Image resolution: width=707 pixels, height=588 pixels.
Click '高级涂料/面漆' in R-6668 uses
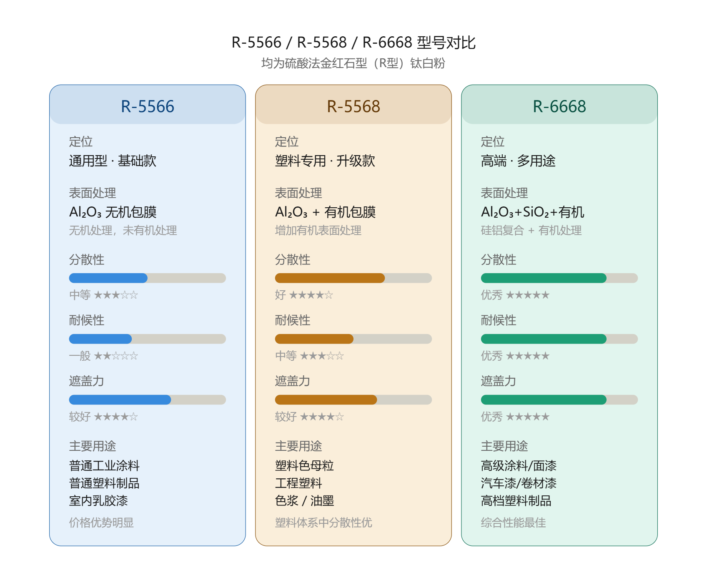point(519,466)
